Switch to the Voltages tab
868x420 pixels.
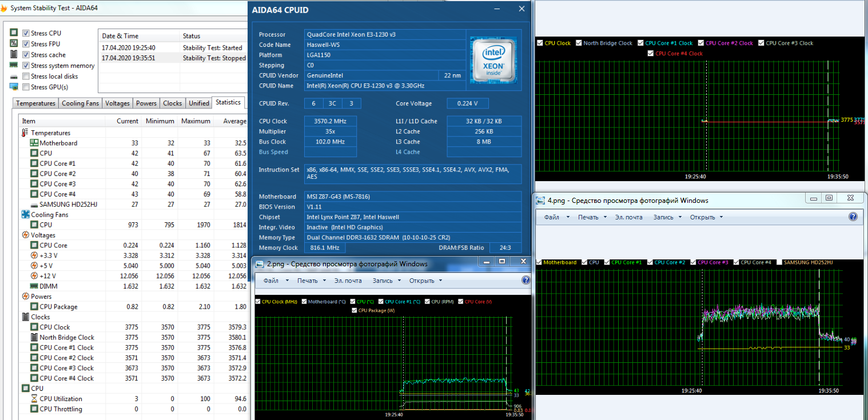[118, 103]
